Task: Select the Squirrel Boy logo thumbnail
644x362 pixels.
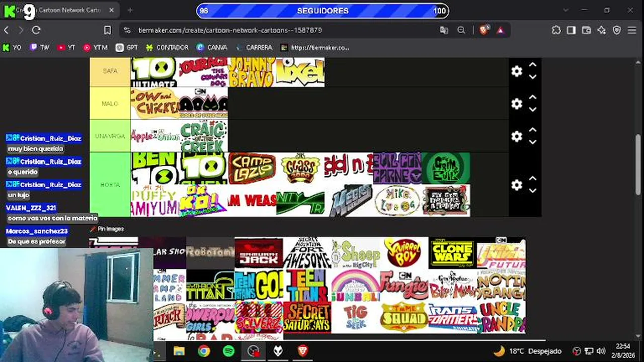Action: point(404,253)
